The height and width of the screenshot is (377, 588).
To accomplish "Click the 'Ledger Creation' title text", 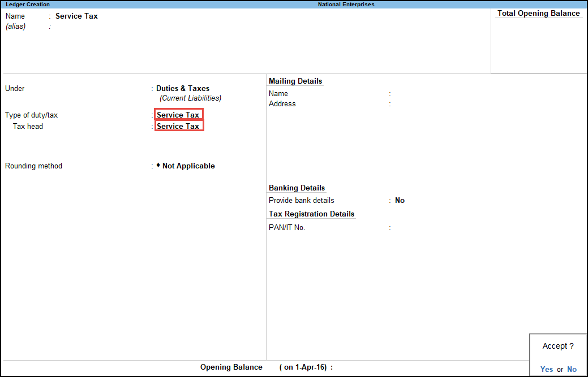I will click(28, 5).
